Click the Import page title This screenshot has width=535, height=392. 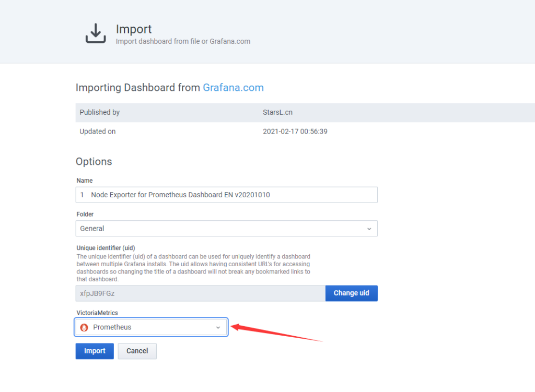pos(134,29)
